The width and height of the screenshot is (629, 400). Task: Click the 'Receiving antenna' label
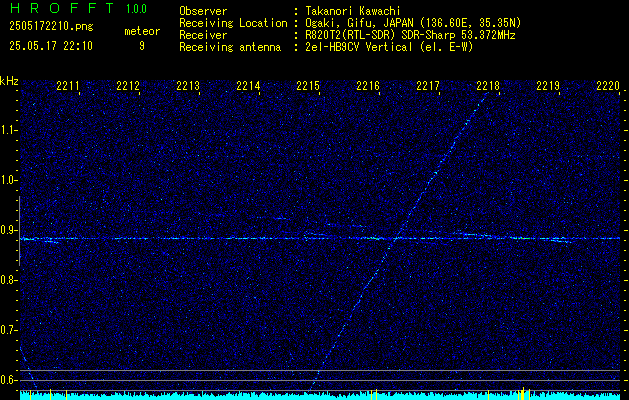[x=230, y=47]
